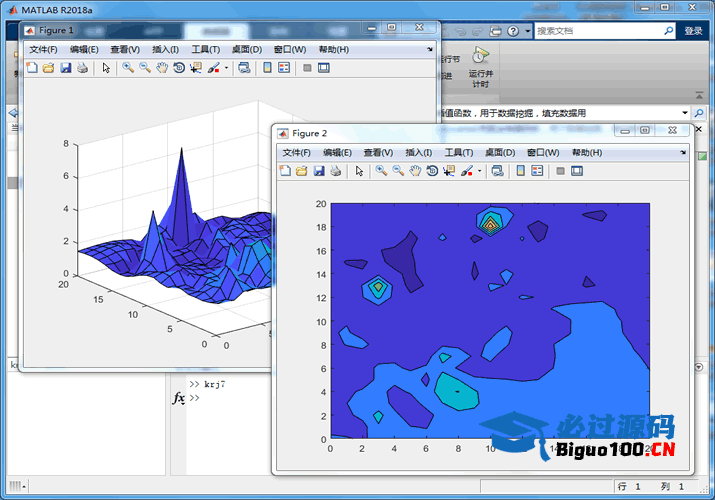Open 桌面(D) menu in Figure 2
Viewport: 715px width, 500px height.
(x=500, y=153)
